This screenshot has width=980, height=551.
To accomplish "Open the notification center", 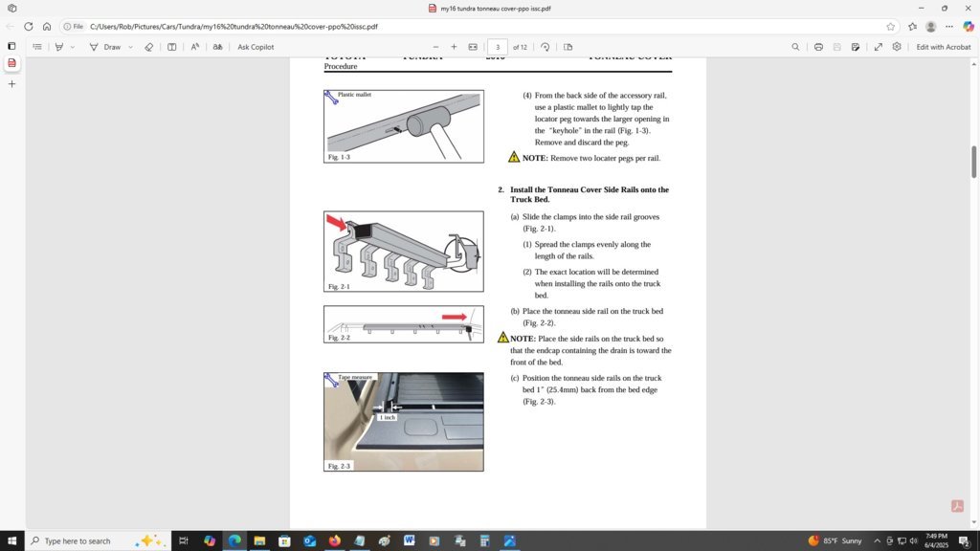I will point(965,541).
